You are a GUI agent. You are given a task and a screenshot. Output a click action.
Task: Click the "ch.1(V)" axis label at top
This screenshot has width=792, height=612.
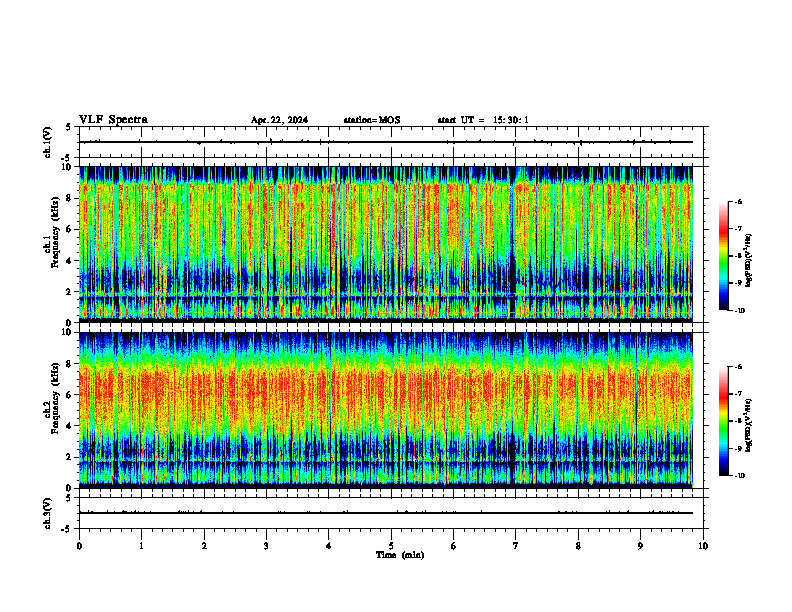47,142
